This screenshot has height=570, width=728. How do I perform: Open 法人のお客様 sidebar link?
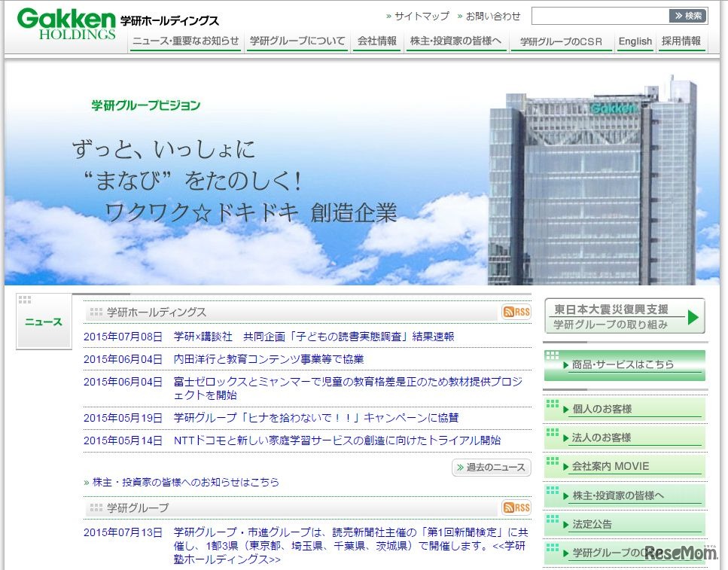(x=624, y=437)
